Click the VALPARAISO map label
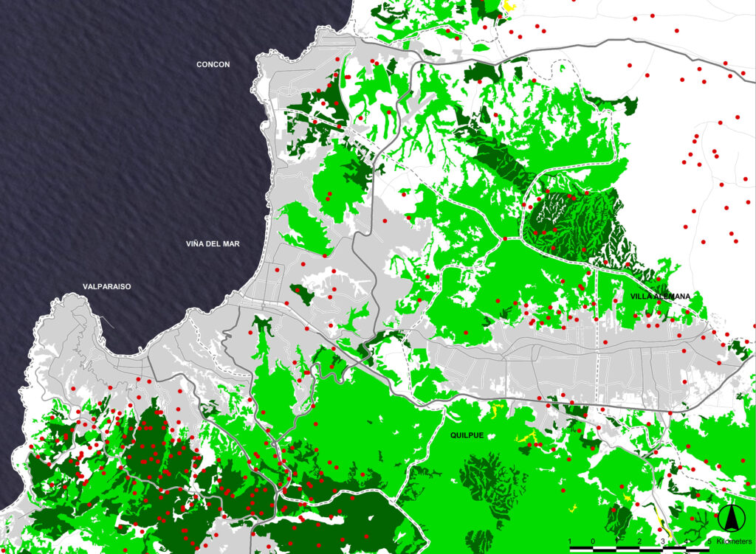 (x=106, y=287)
